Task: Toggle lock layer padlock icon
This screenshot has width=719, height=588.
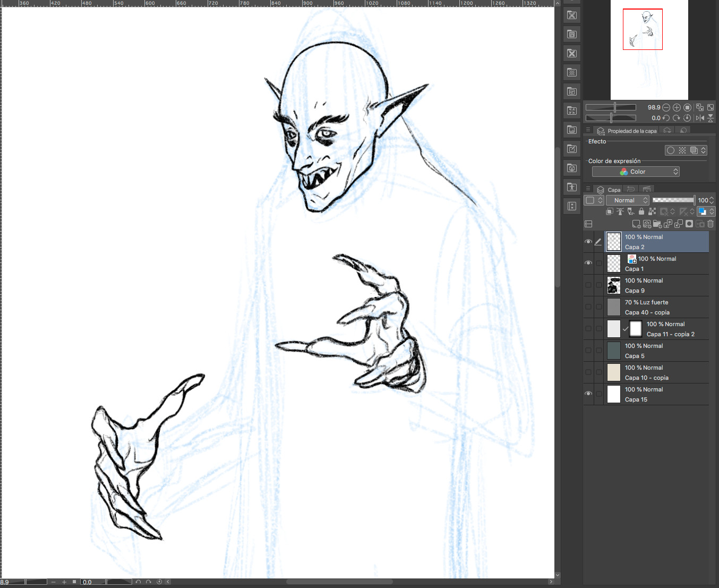Action: (641, 211)
